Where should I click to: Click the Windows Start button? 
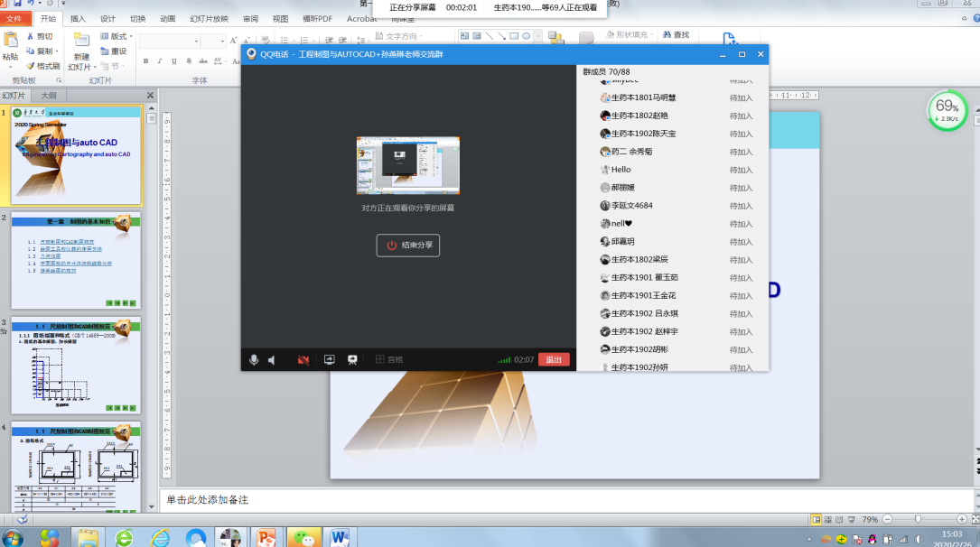click(x=12, y=537)
